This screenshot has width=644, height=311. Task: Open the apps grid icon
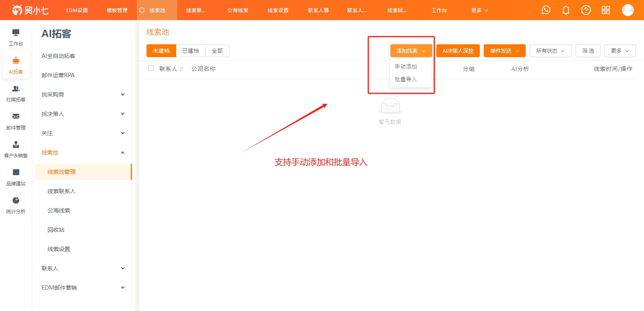tap(606, 10)
